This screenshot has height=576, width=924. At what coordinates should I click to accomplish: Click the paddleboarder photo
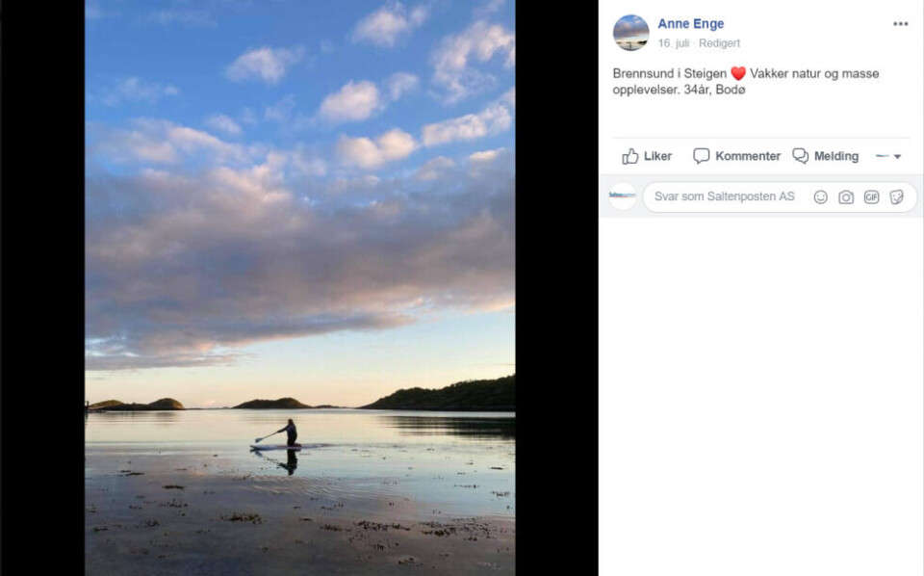[299, 287]
